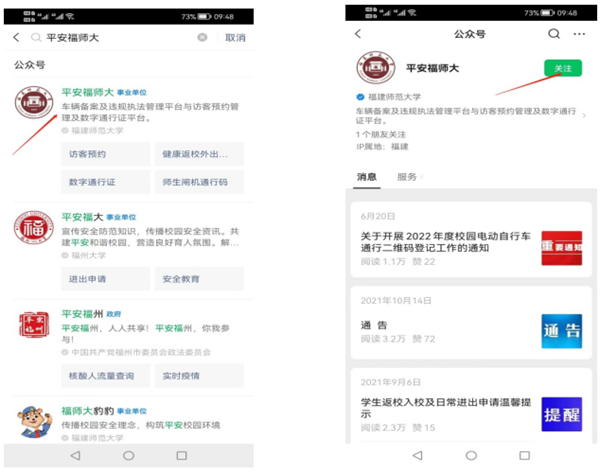The width and height of the screenshot is (600, 474).
Task: Tap the search magnifier on profile page
Action: [554, 34]
